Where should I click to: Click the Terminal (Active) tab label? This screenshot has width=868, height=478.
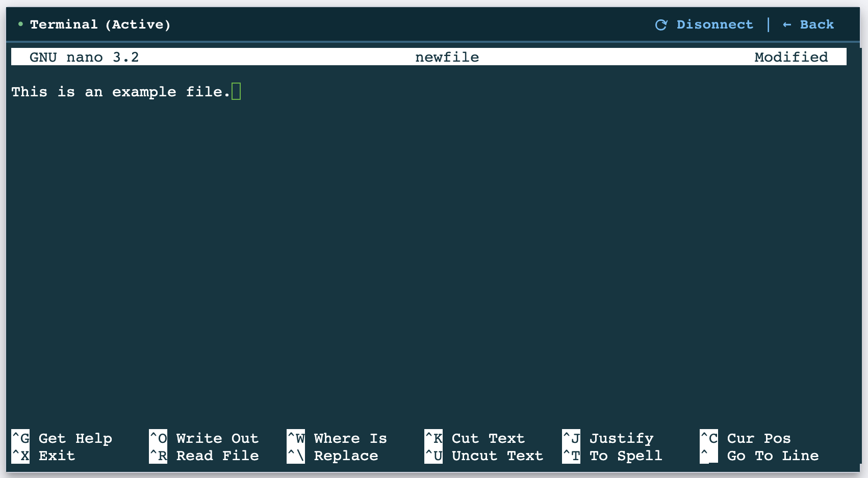100,24
